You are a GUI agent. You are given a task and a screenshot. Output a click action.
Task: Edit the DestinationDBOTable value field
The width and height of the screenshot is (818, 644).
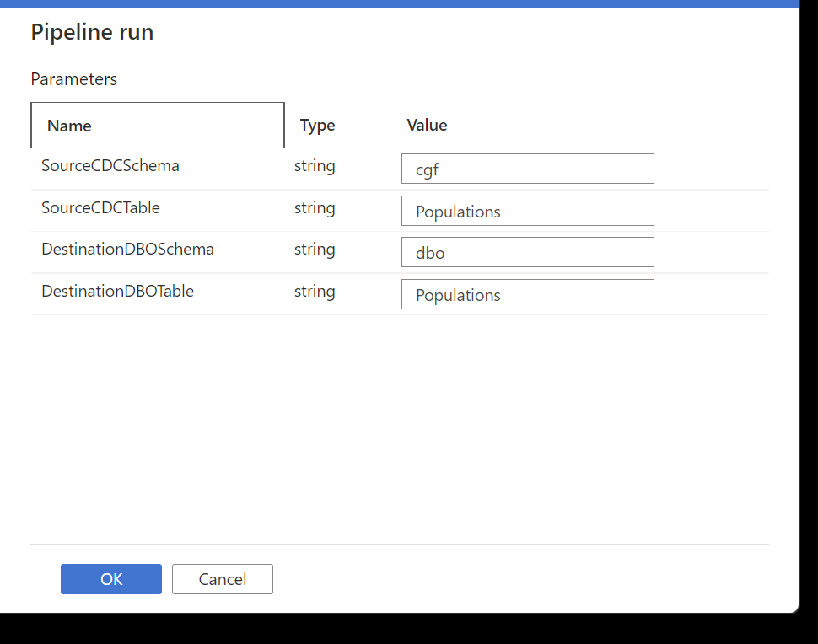tap(527, 294)
